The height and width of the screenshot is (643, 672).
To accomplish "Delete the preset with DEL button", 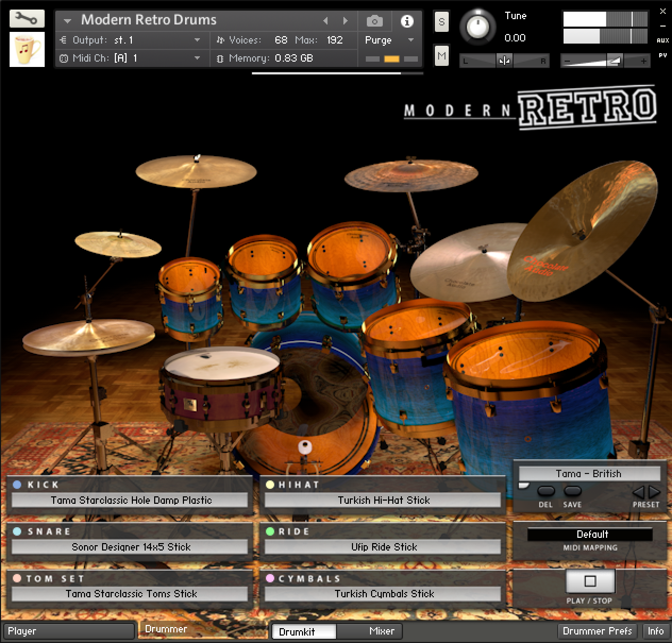I will (546, 492).
